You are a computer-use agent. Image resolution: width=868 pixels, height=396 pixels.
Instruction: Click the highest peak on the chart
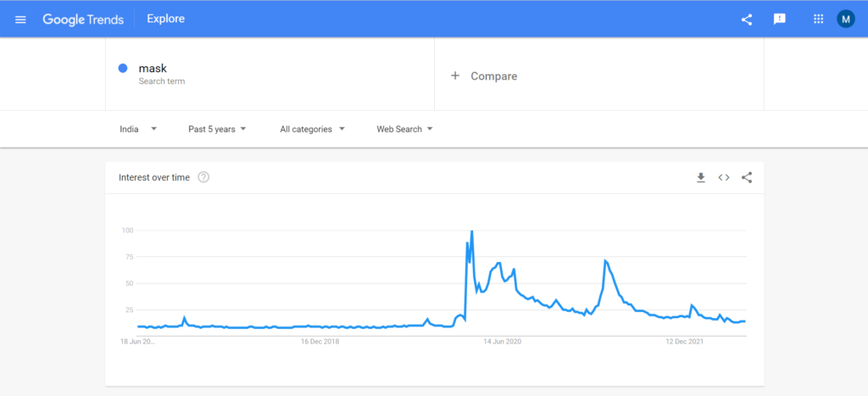[x=471, y=231]
